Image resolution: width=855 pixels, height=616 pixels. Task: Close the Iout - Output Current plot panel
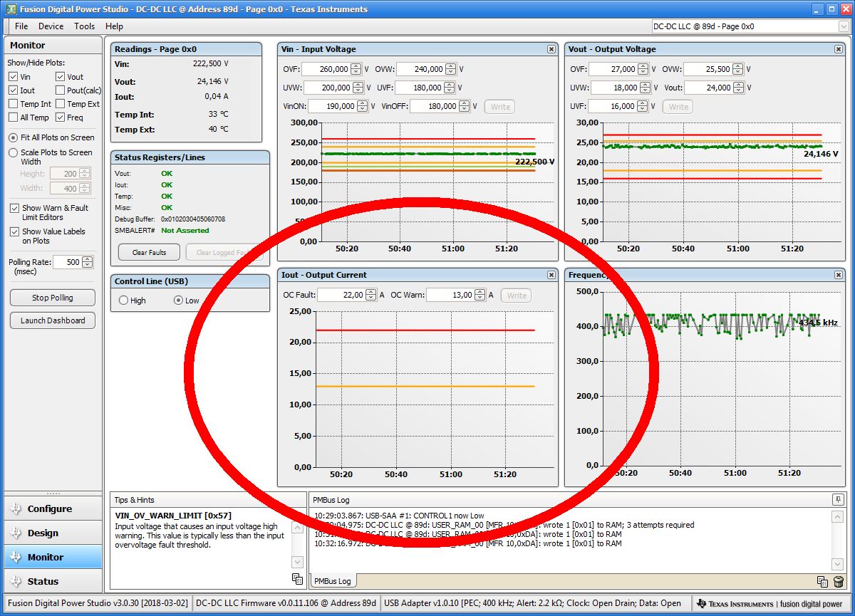(551, 275)
